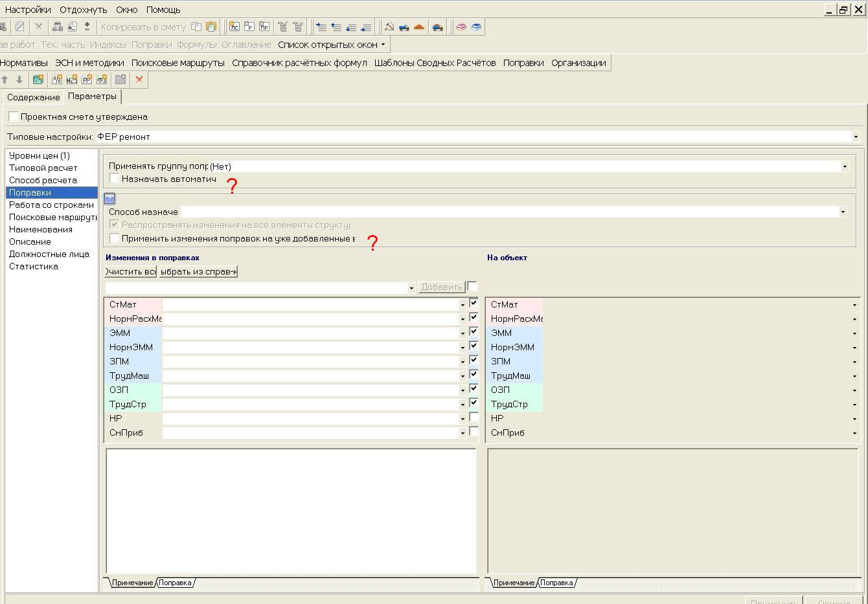Click the ЛС icon in the top toolbar
The height and width of the screenshot is (604, 868).
[234, 27]
